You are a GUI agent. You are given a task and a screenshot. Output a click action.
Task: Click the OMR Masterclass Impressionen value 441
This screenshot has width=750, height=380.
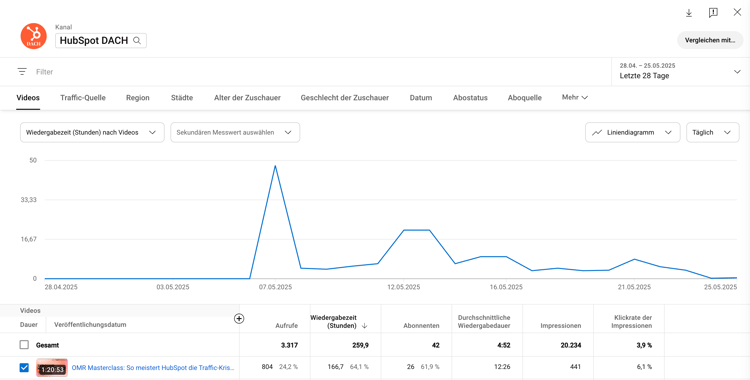click(575, 367)
